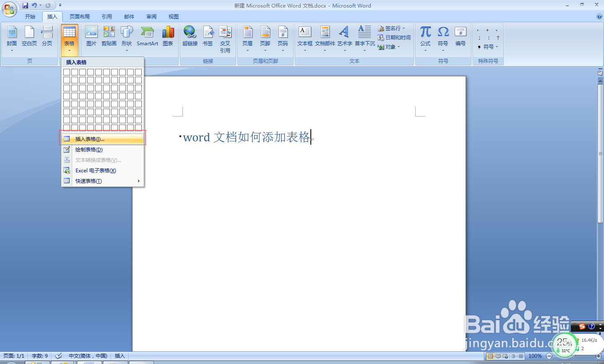The image size is (604, 364).
Task: Select 绘制表格(D) to draw a table
Action: tap(89, 149)
